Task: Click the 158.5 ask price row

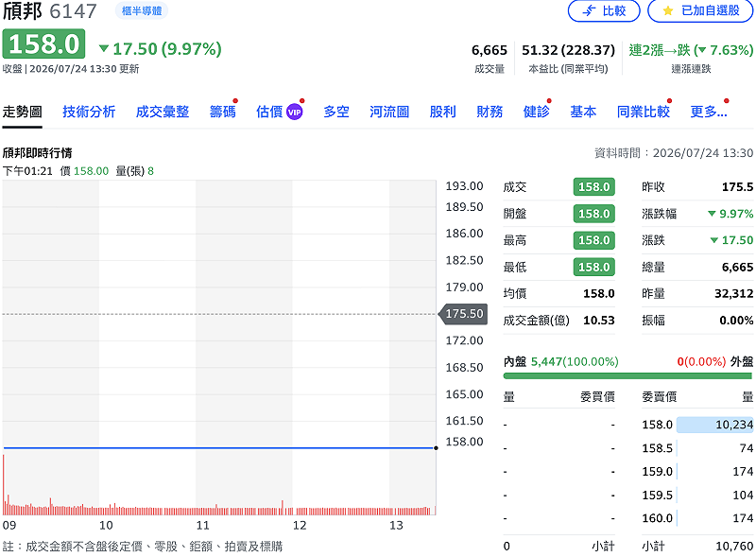Action: [x=697, y=448]
